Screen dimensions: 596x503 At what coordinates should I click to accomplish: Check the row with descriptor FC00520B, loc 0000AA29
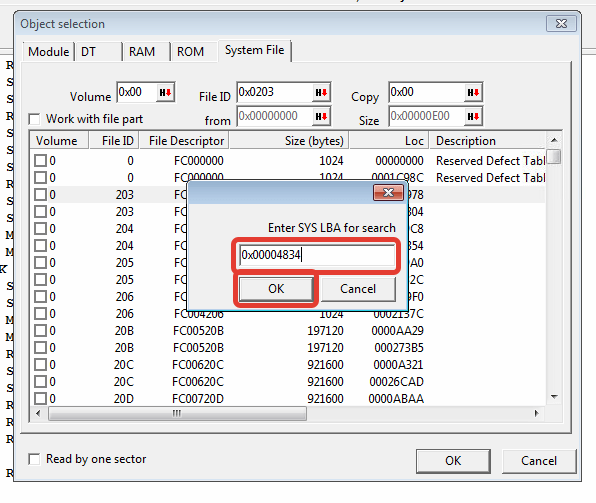(40, 331)
